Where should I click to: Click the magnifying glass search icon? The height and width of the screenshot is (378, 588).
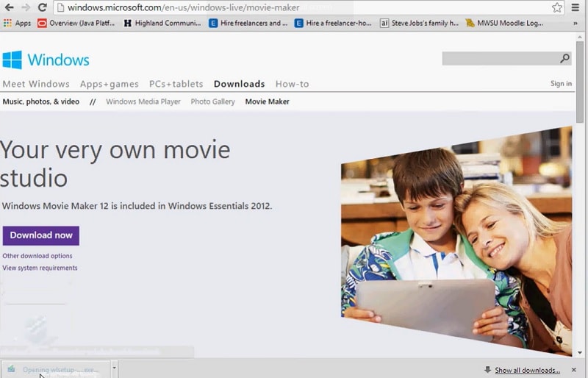click(x=564, y=59)
